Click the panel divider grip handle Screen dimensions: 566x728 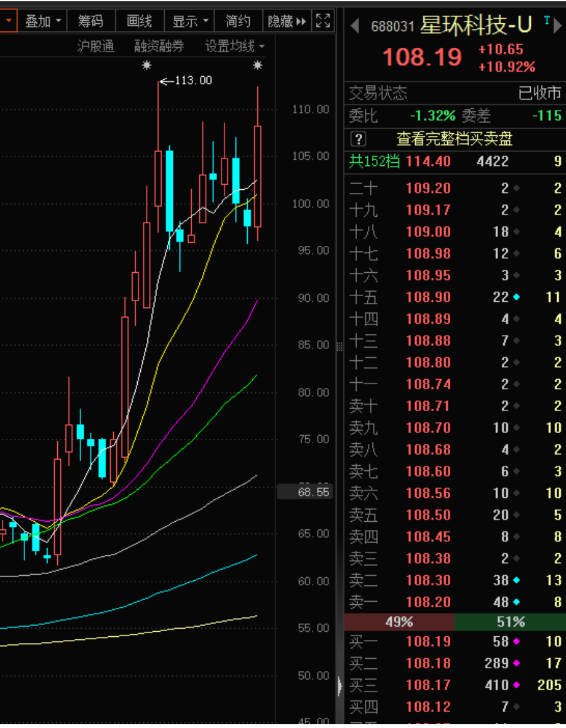pyautogui.click(x=340, y=346)
